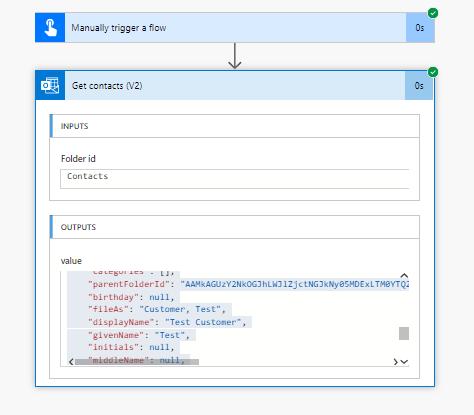Click the INPUTS section header

(235, 126)
